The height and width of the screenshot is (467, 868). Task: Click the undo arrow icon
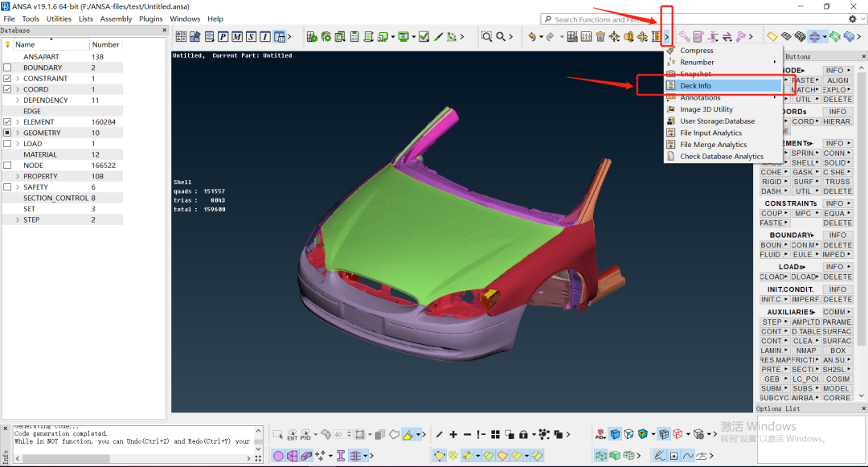532,36
